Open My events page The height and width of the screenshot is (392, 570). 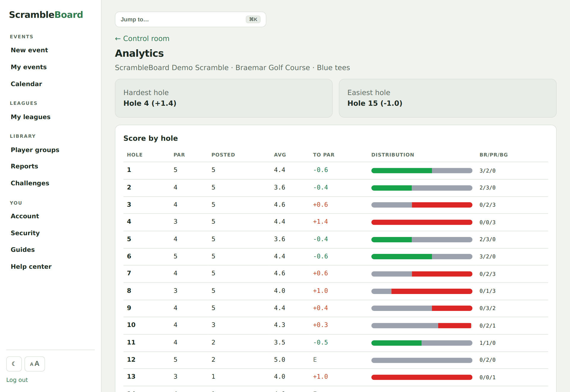[29, 67]
